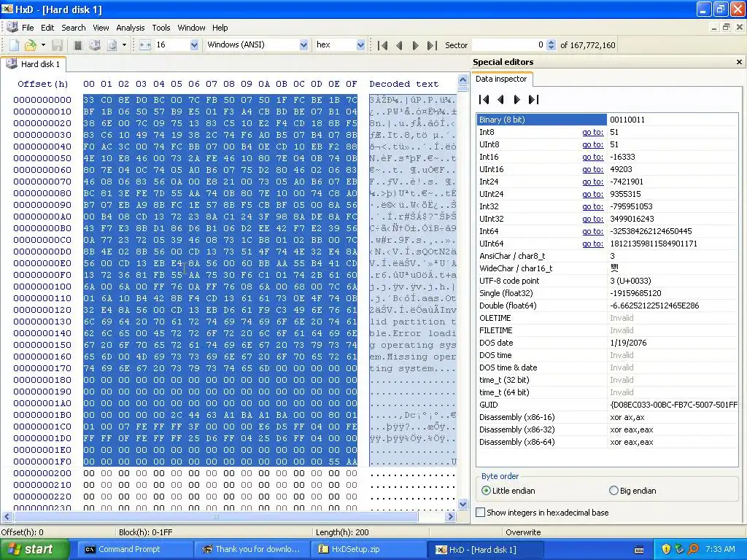Click Data inspector previous-byte arrow
The height and width of the screenshot is (560, 747).
point(500,99)
